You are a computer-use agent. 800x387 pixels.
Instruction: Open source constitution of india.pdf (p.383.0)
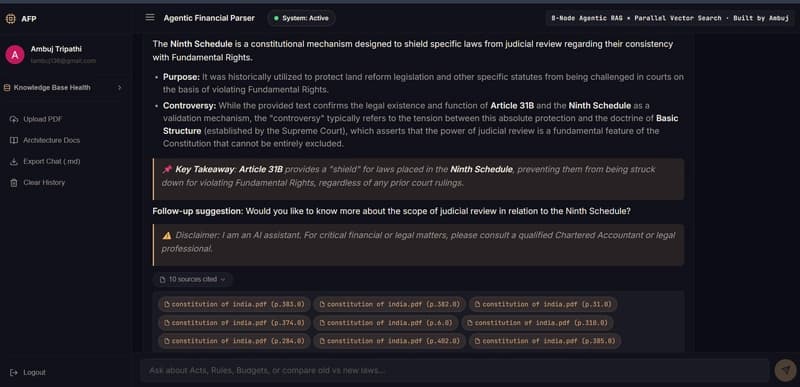(x=234, y=304)
